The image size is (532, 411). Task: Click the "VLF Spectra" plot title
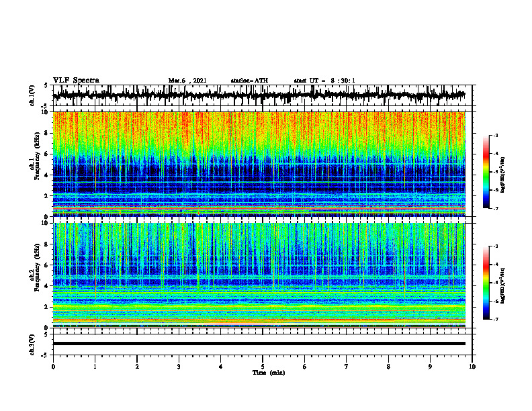coord(76,81)
